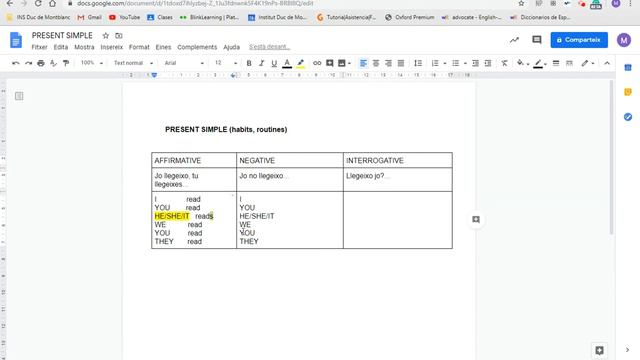This screenshot has width=640, height=360.
Task: Open the Ajuda menu
Action: pos(231,47)
